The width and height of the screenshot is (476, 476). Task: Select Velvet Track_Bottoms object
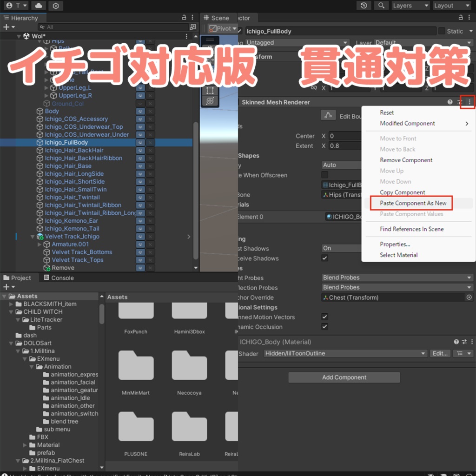[x=82, y=252]
